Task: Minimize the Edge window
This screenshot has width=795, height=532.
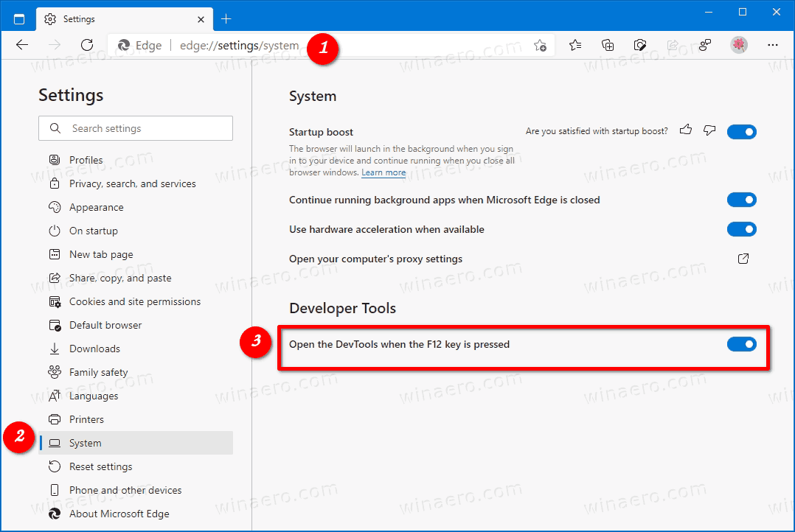Action: pos(709,13)
